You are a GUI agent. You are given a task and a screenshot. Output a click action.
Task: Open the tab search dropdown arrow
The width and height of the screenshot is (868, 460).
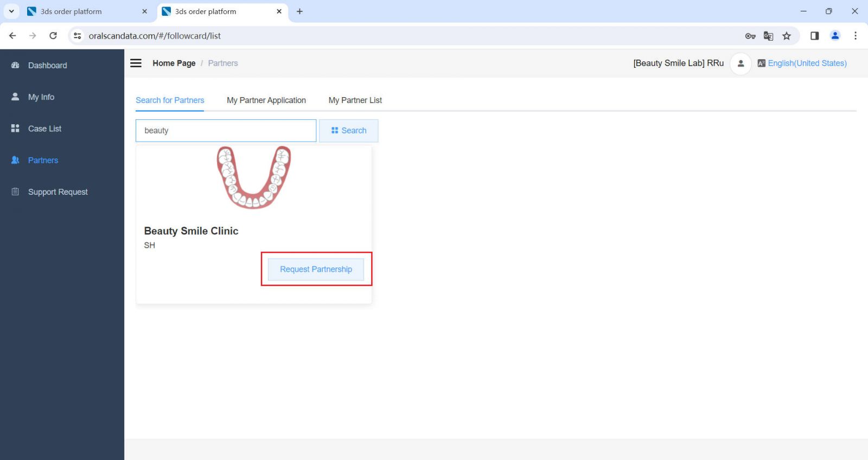tap(11, 11)
